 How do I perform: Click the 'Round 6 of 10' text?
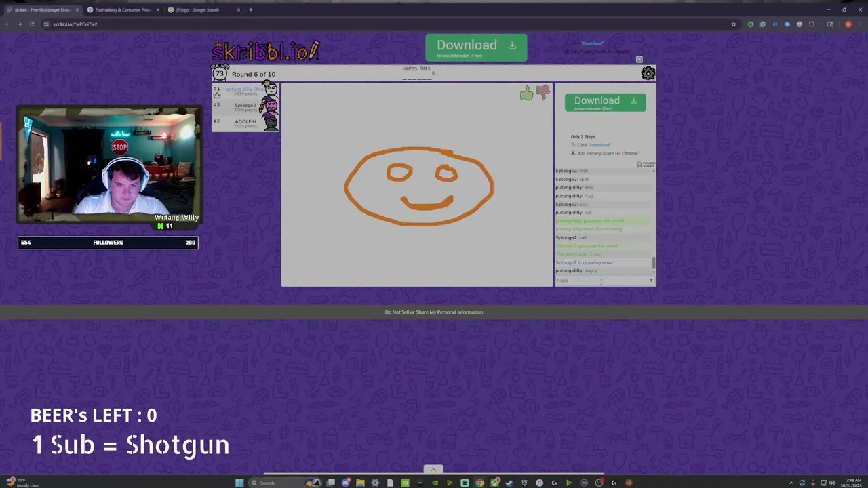(x=254, y=74)
